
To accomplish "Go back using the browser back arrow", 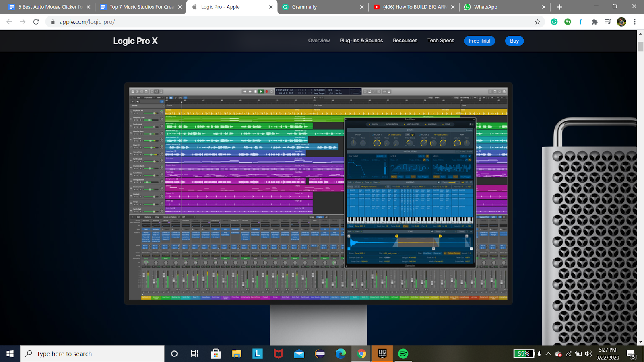I will point(9,22).
